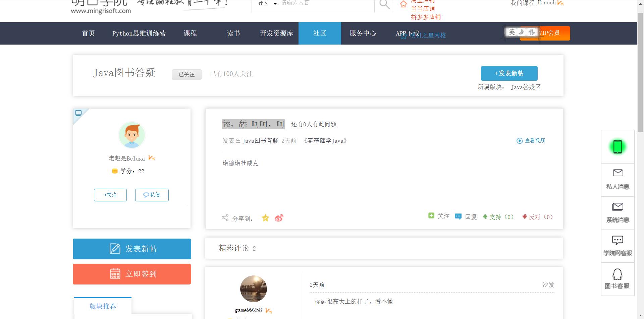
Task: Select the 社区 navigation tab
Action: [x=320, y=33]
